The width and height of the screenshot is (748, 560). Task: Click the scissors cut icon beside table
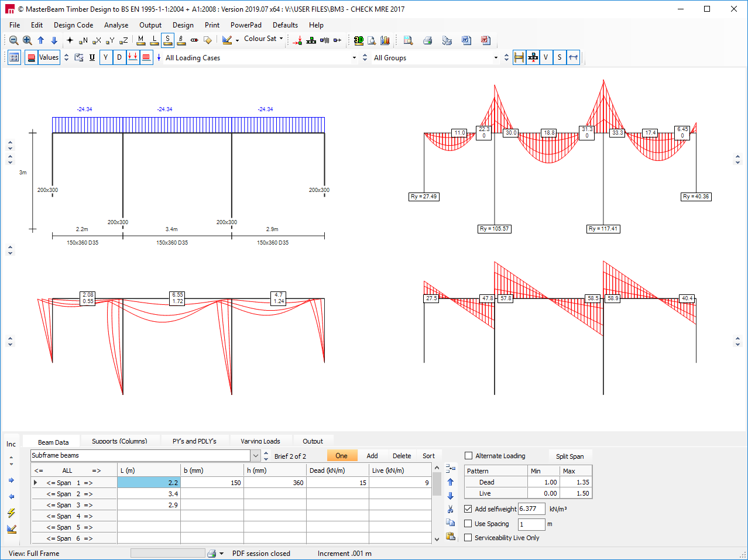(451, 509)
